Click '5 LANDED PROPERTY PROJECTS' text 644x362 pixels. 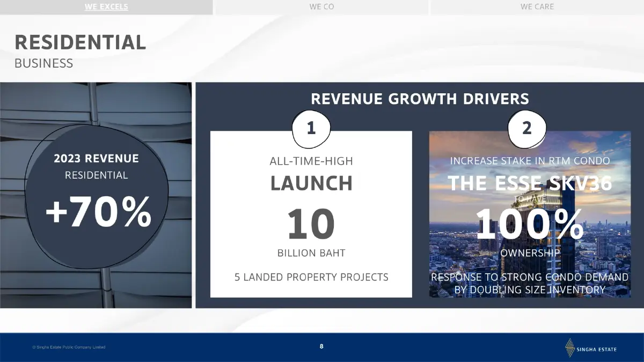pyautogui.click(x=311, y=277)
